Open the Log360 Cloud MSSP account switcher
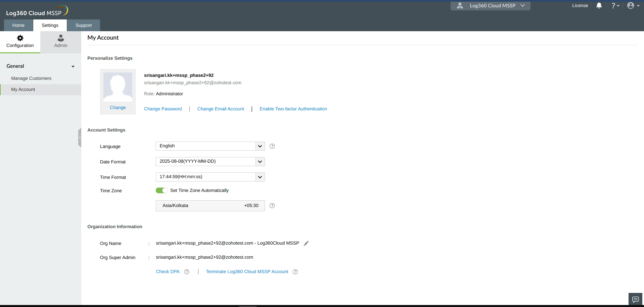The width and height of the screenshot is (644, 307). click(x=491, y=6)
